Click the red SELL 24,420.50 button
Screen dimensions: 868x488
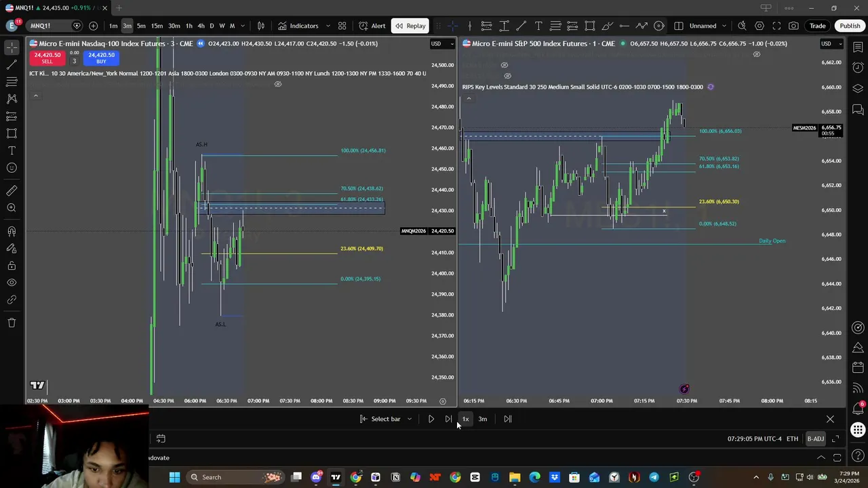47,58
